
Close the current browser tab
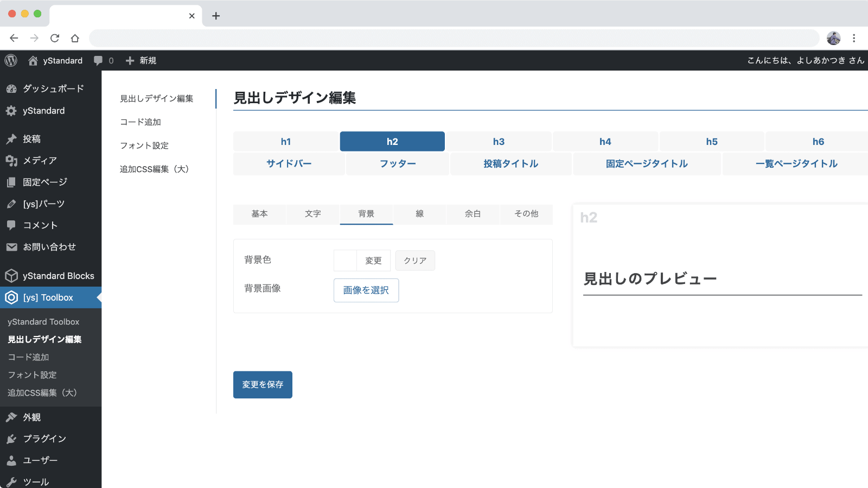pyautogui.click(x=192, y=16)
